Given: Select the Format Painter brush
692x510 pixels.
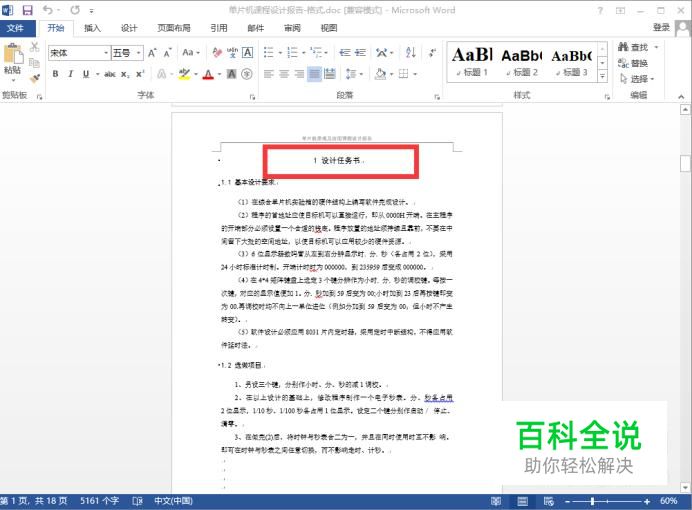Looking at the screenshot, I should point(34,78).
